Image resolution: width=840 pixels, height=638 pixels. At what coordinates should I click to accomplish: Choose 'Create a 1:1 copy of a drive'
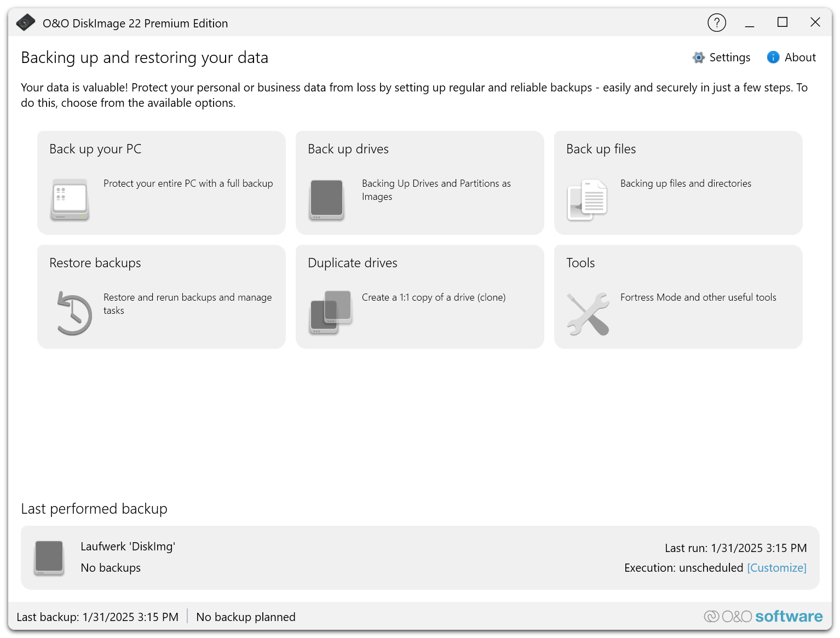pyautogui.click(x=433, y=297)
